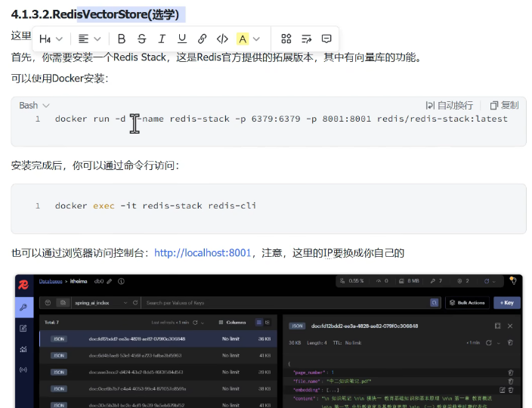Viewport: 532px width, 408px height.
Task: Click the lightbulb icon in Redis console image
Action: click(513, 281)
